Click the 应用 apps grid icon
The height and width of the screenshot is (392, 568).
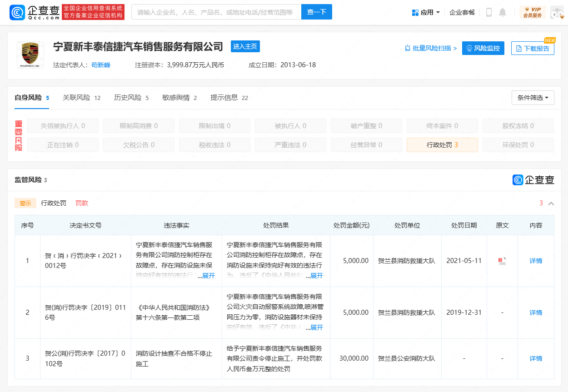415,12
